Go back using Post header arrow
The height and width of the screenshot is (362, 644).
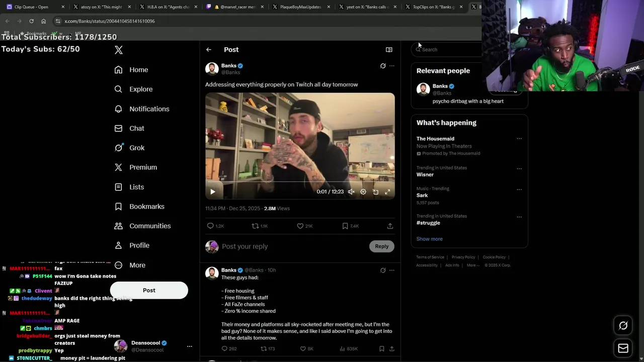click(209, 50)
